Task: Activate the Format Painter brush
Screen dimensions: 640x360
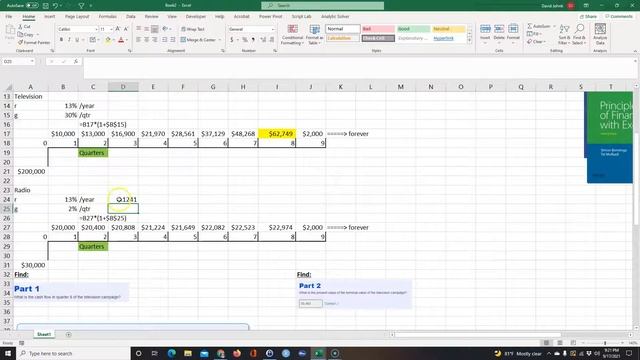Action: coord(34,42)
